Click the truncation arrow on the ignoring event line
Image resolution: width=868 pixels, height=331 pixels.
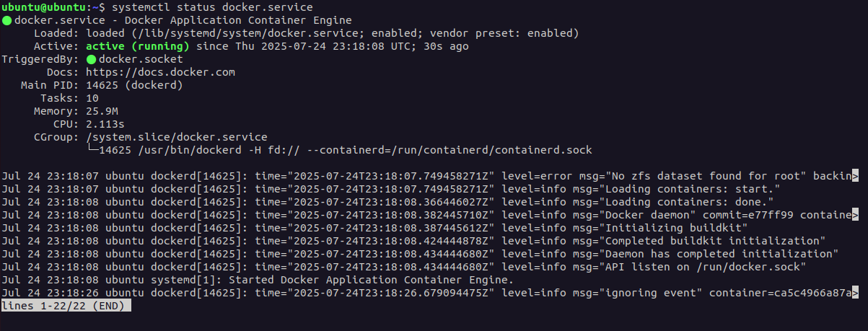click(856, 293)
